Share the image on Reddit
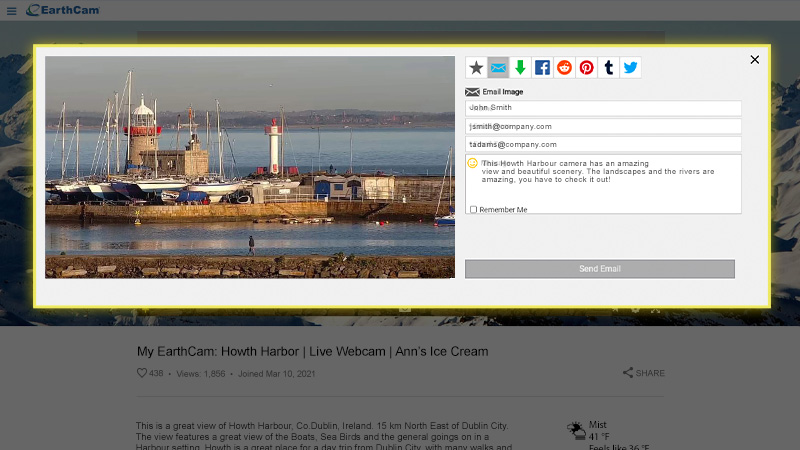800x450 pixels. pyautogui.click(x=564, y=67)
